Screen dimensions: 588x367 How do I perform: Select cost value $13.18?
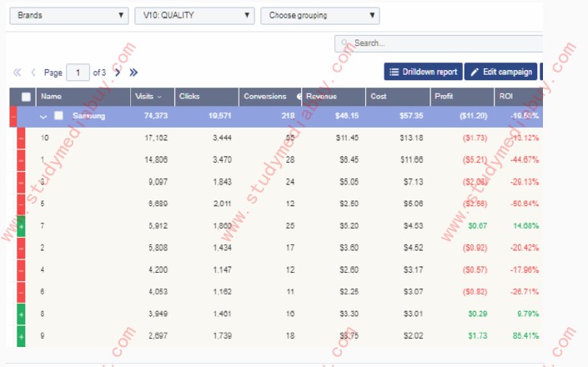click(x=411, y=138)
